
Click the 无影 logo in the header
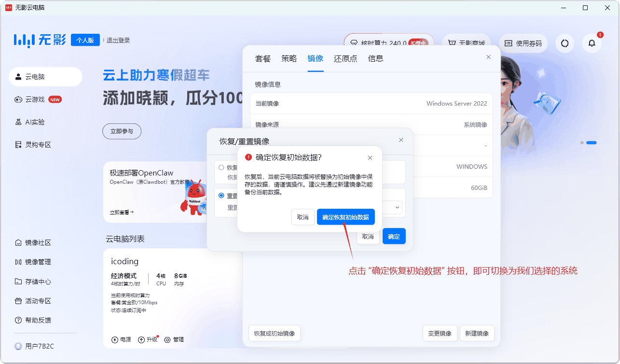(40, 40)
